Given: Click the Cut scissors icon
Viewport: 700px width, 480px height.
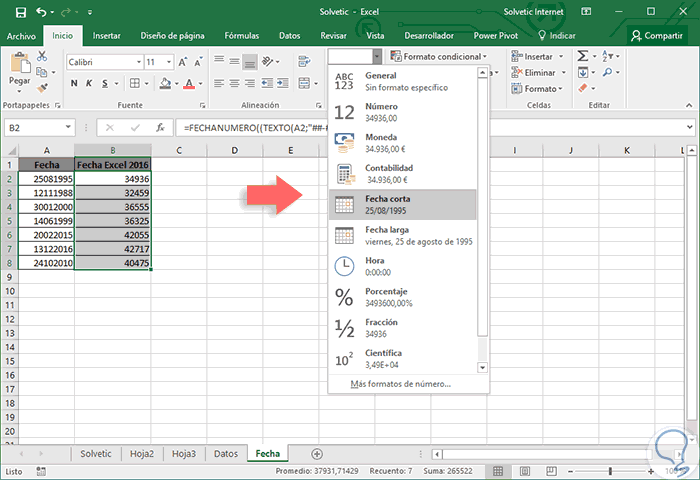Looking at the screenshot, I should (x=43, y=58).
